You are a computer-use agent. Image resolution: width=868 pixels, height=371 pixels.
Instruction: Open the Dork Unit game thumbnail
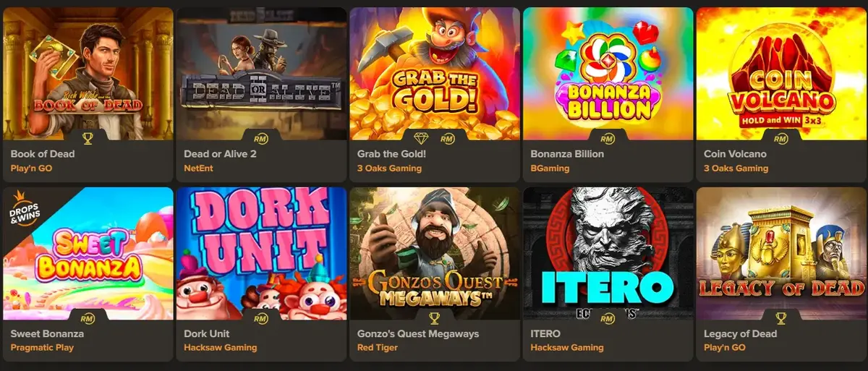coord(261,253)
